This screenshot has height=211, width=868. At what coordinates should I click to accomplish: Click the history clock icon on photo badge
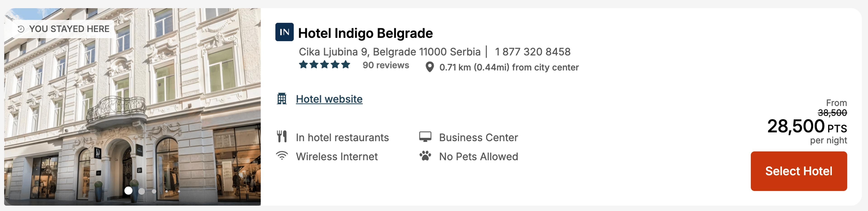21,29
